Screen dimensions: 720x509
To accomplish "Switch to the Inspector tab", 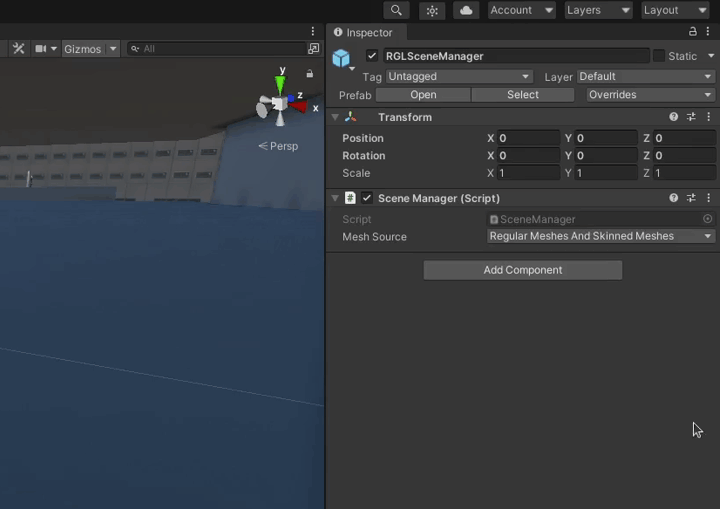I will 366,32.
